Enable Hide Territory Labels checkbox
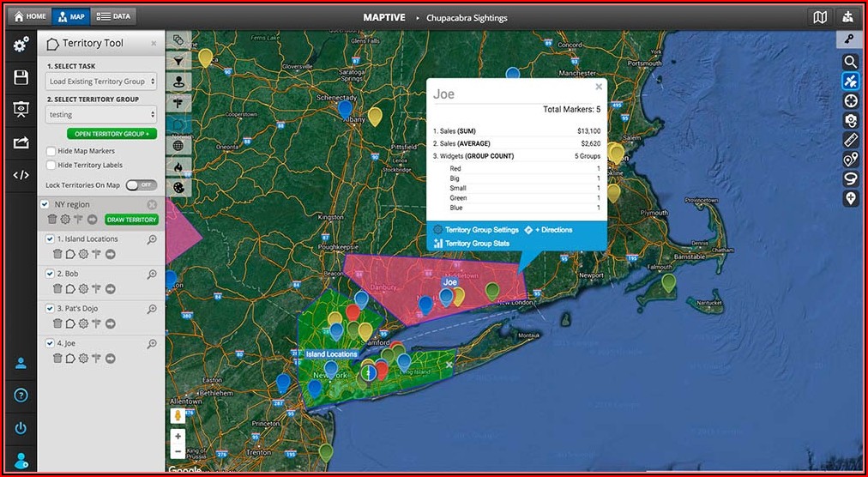This screenshot has width=868, height=477. tap(51, 165)
